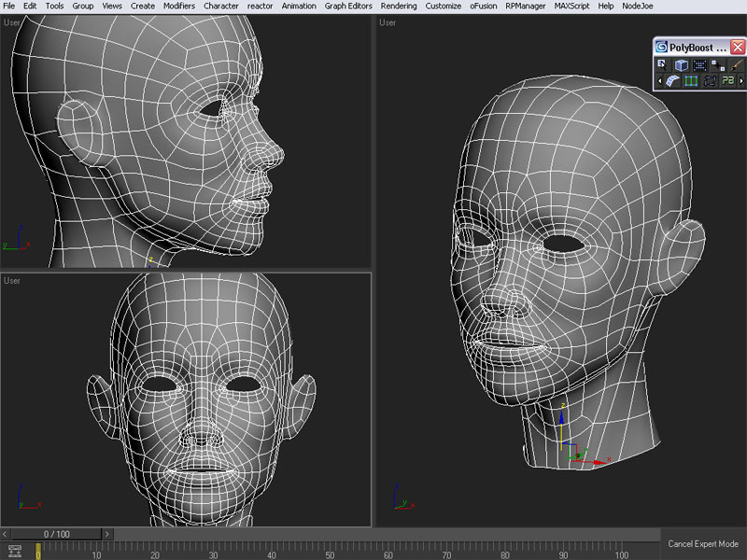Select the curved polygon strip icon in PolyBoost

pos(672,81)
